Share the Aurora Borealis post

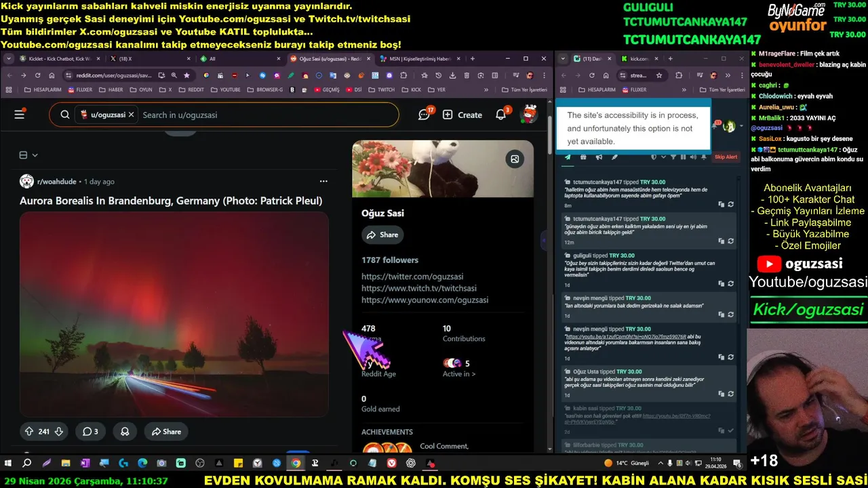click(x=166, y=431)
